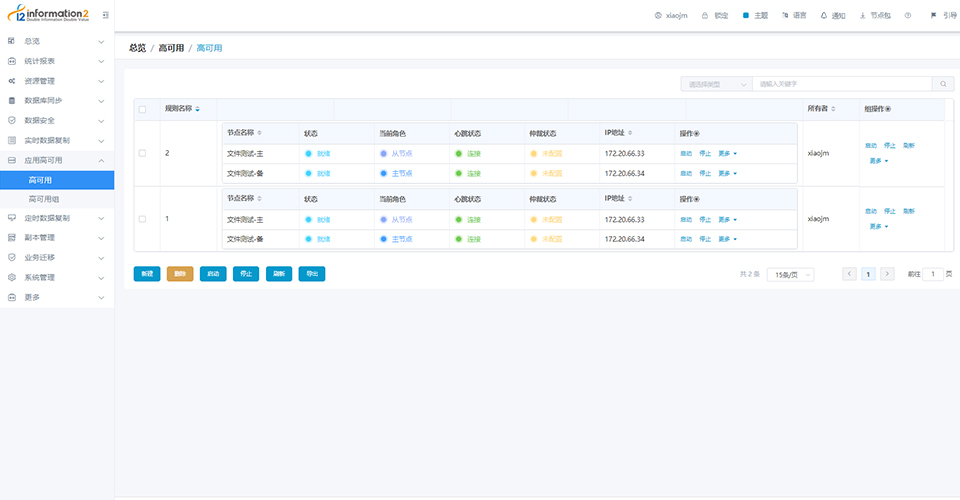Open the help question mark icon
The width and height of the screenshot is (960, 500).
point(906,16)
